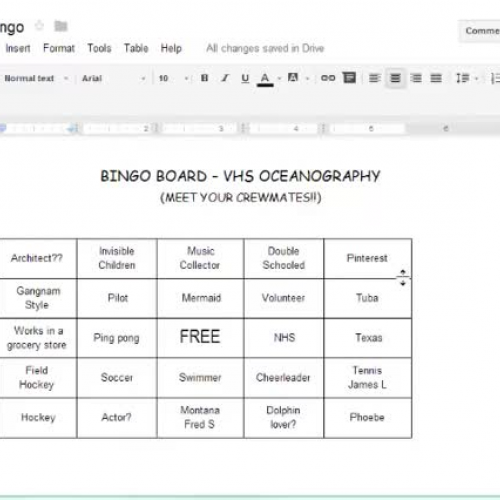Insert a link with the chain icon

(328, 78)
